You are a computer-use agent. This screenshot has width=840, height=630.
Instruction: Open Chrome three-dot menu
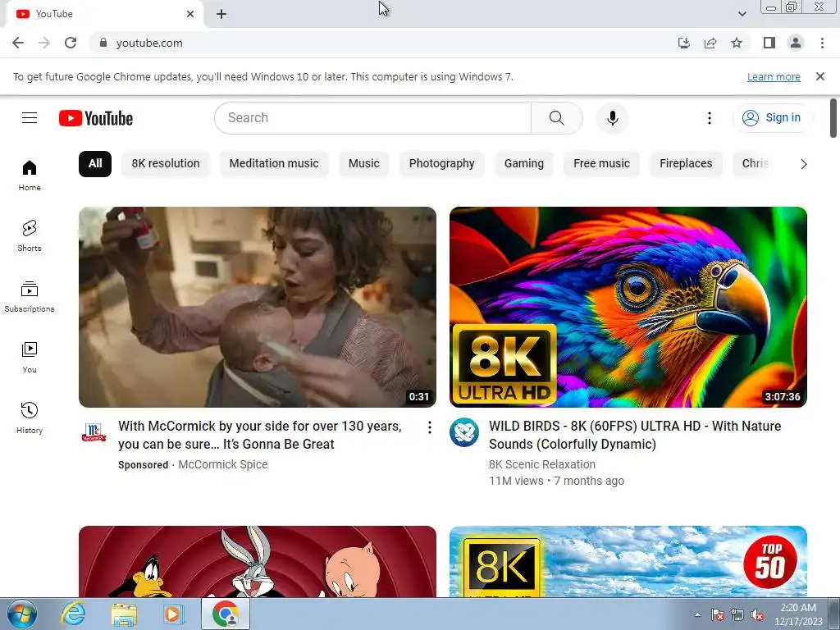(822, 43)
